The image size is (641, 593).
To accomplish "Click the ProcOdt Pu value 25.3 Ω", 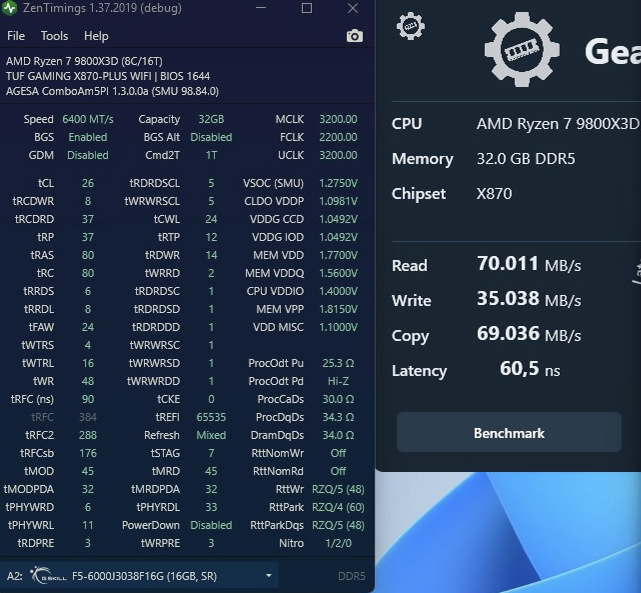I will [x=338, y=363].
